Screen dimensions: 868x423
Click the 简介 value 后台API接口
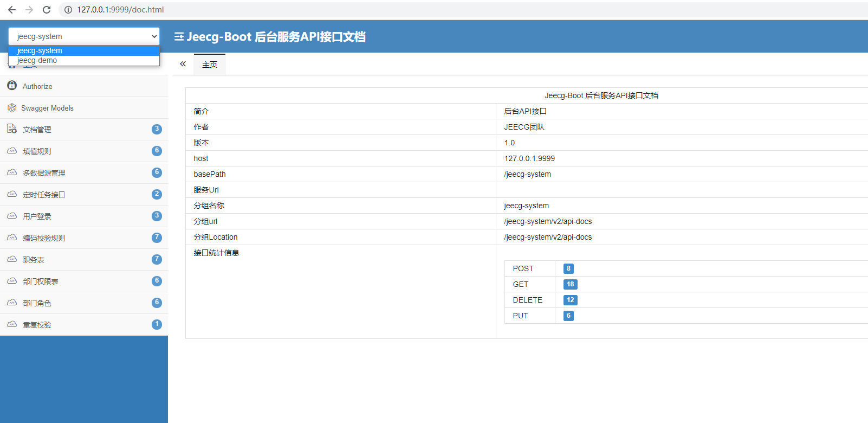[x=526, y=111]
